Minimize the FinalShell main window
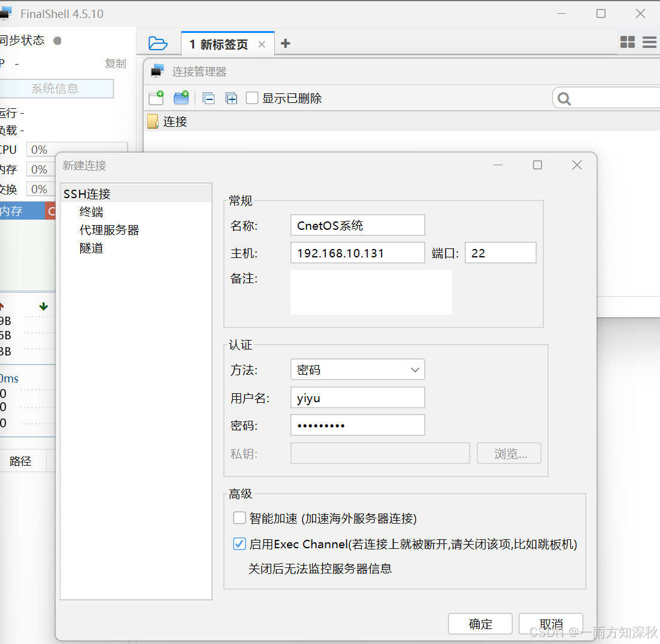Screen dimensions: 660x644 (561, 13)
